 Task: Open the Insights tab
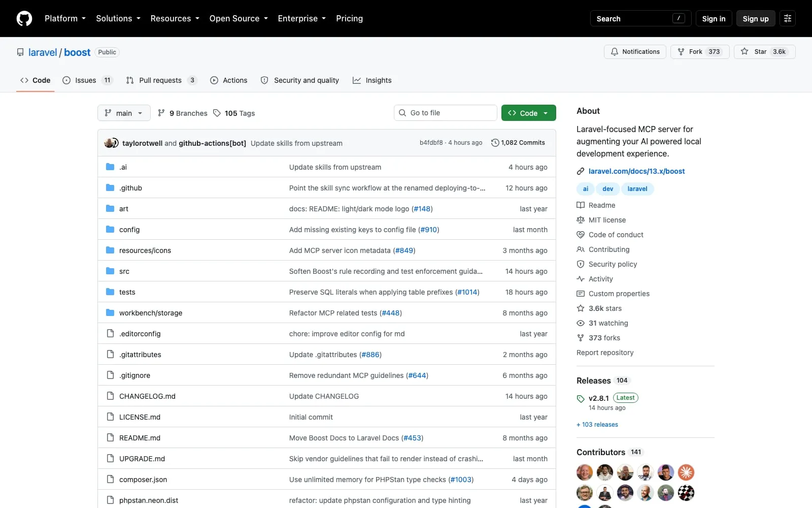[x=372, y=80]
